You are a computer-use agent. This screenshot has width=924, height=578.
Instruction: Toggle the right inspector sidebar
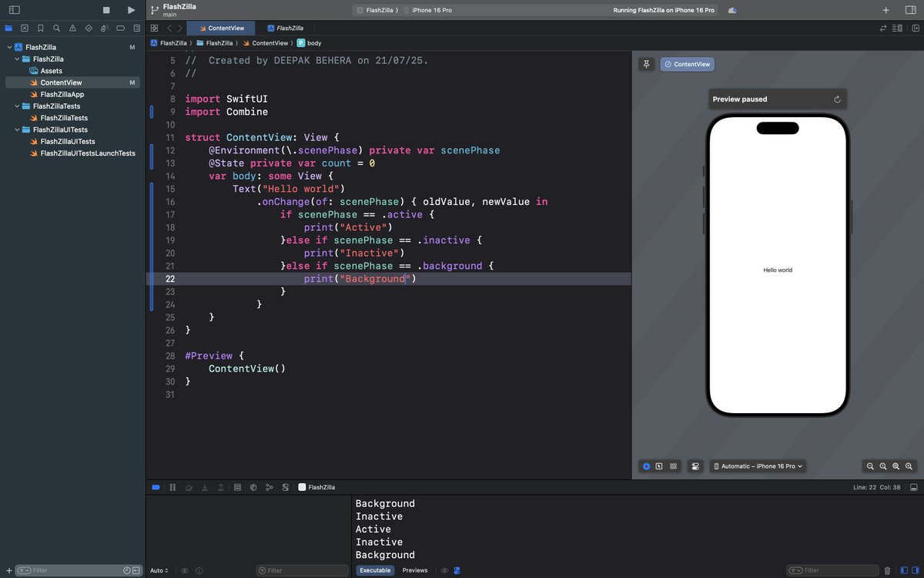[x=910, y=10]
